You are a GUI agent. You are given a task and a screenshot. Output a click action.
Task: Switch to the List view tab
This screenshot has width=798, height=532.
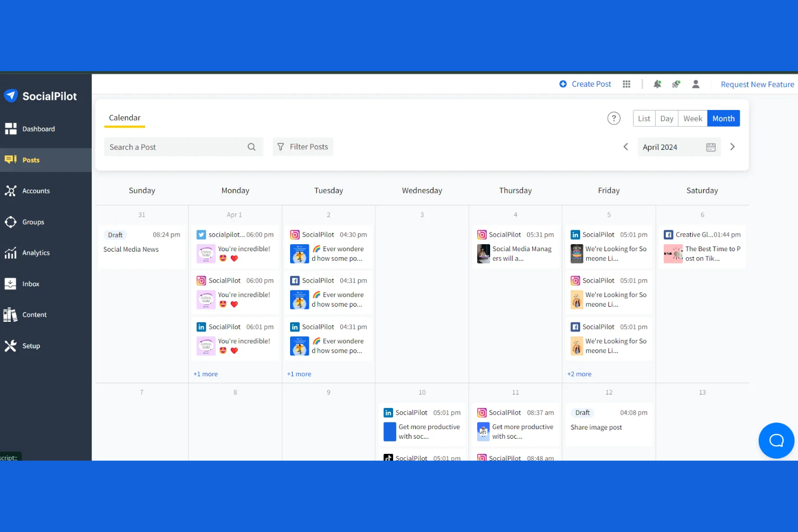tap(644, 118)
